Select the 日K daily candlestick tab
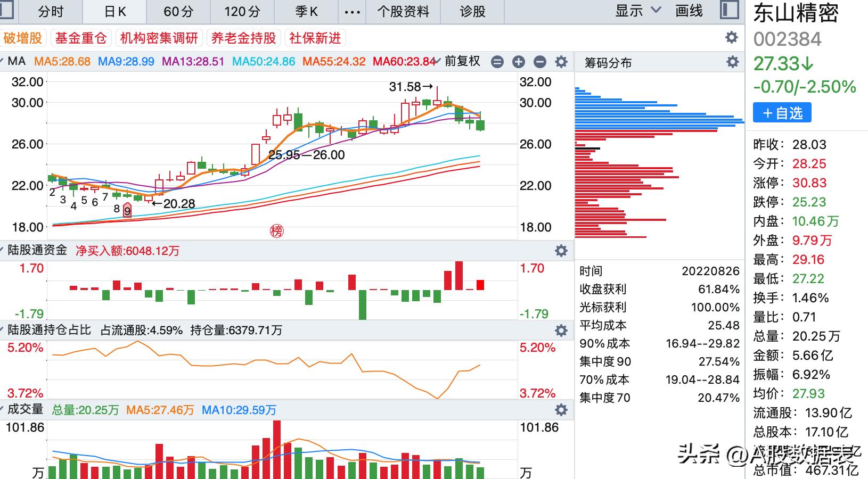Image resolution: width=868 pixels, height=479 pixels. (x=115, y=11)
